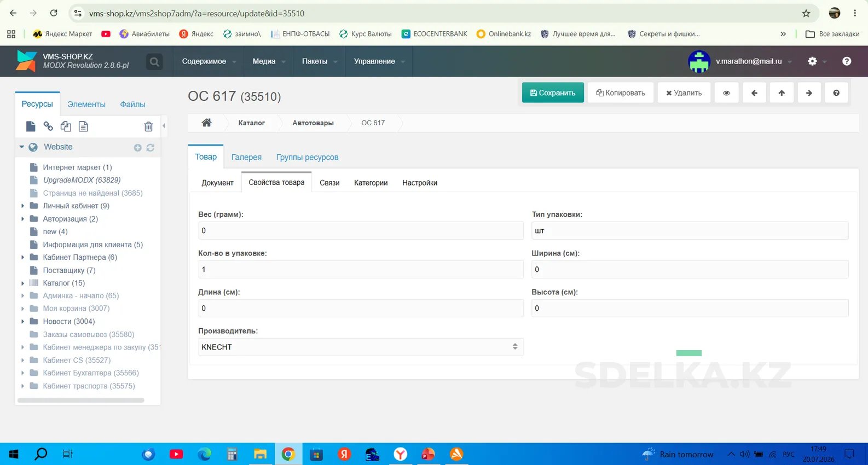
Task: Refresh the Website context tree
Action: [151, 148]
